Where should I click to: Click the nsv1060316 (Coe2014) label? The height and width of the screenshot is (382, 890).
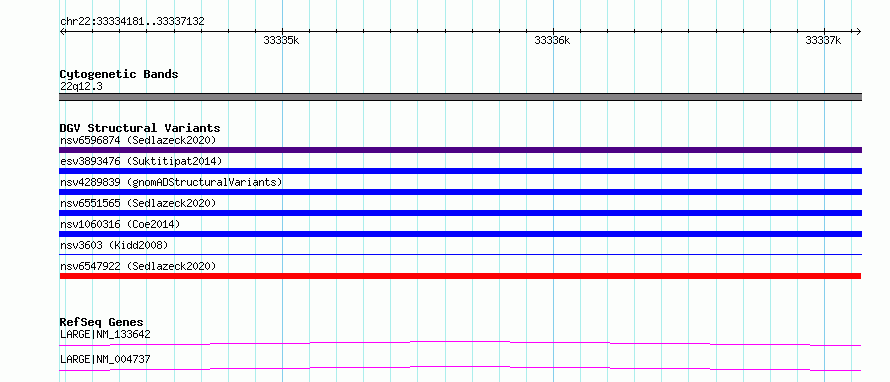coord(120,224)
